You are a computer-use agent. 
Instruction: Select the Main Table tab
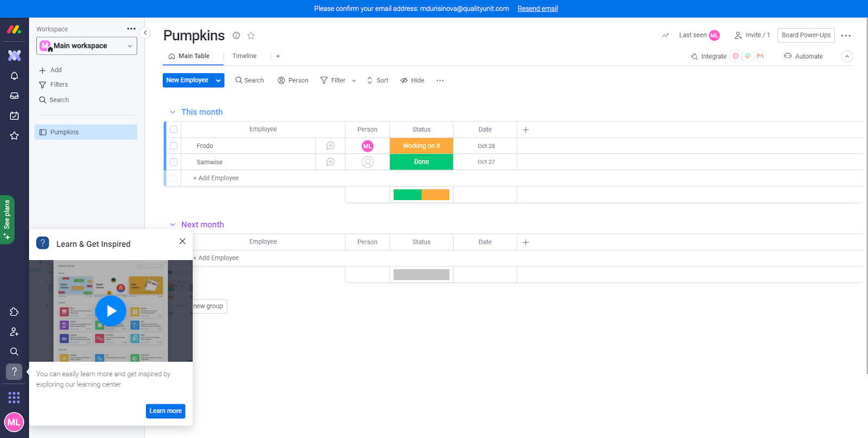click(189, 56)
